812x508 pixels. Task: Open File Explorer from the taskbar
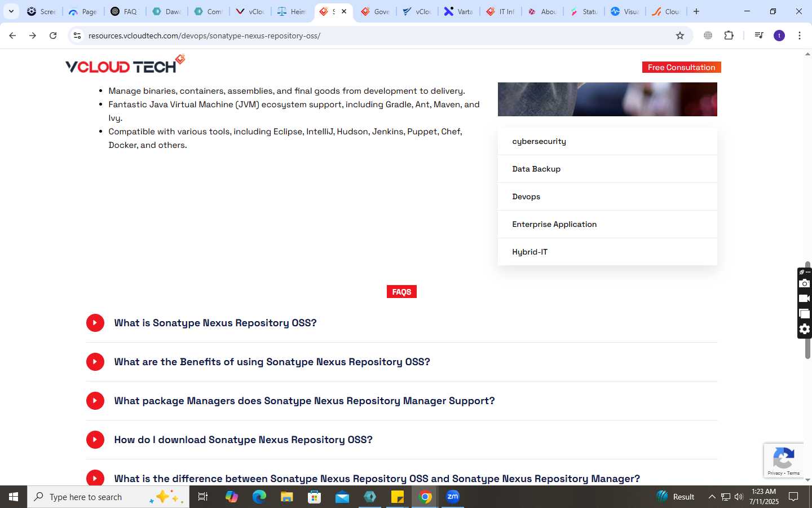(x=287, y=497)
